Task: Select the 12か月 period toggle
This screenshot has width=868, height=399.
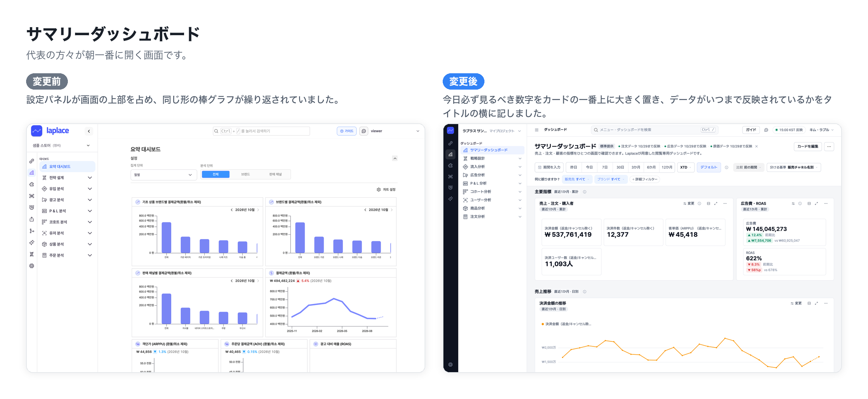Action: point(667,167)
